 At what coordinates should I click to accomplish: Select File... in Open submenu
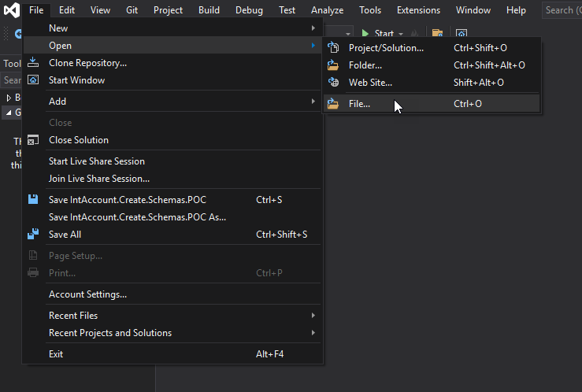pyautogui.click(x=432, y=103)
